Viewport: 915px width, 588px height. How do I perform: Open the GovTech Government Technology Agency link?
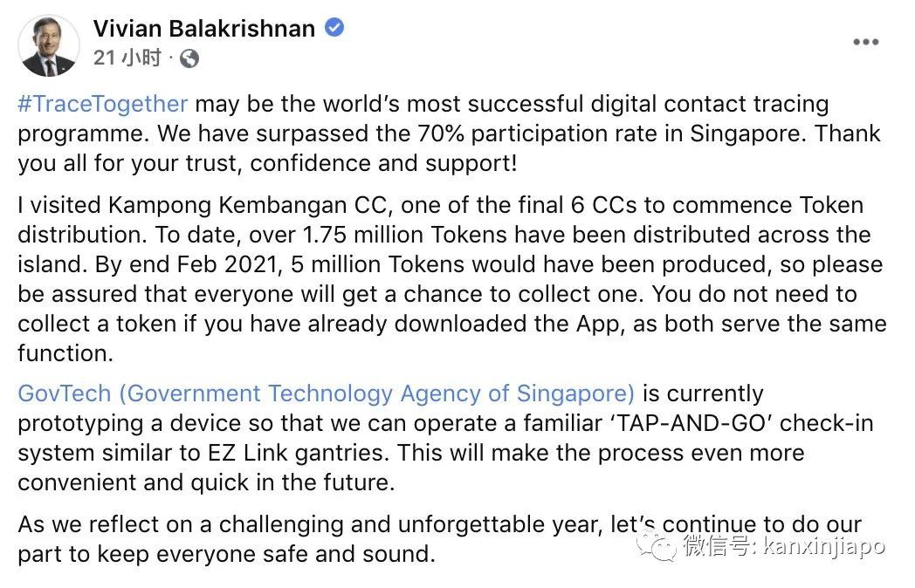[x=326, y=394]
